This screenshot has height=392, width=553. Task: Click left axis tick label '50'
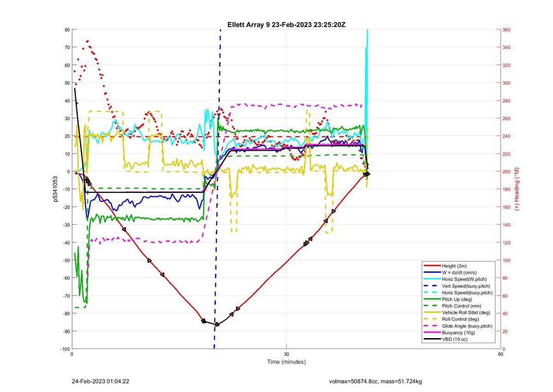[67, 83]
